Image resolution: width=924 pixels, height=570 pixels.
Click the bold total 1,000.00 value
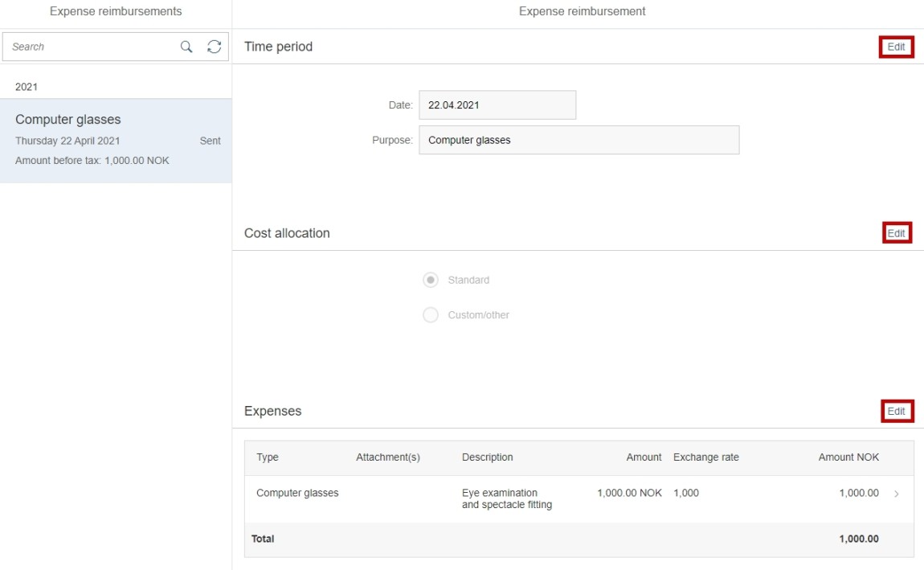tap(859, 539)
